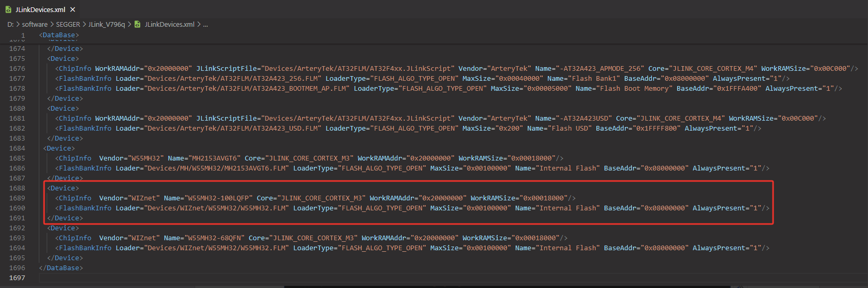This screenshot has width=868, height=288.
Task: Click the XML file icon in the breadcrumb path
Action: click(x=137, y=24)
